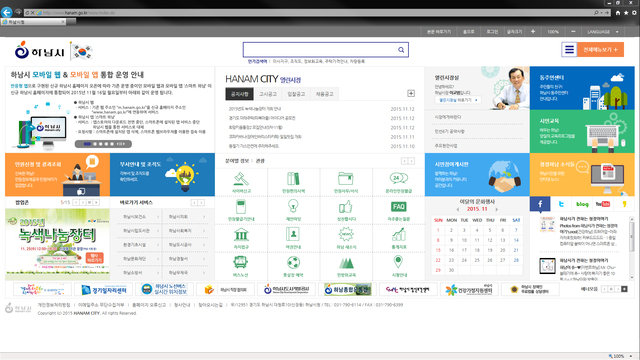Open the browser home icon
640x360 pixels.
(x=618, y=13)
